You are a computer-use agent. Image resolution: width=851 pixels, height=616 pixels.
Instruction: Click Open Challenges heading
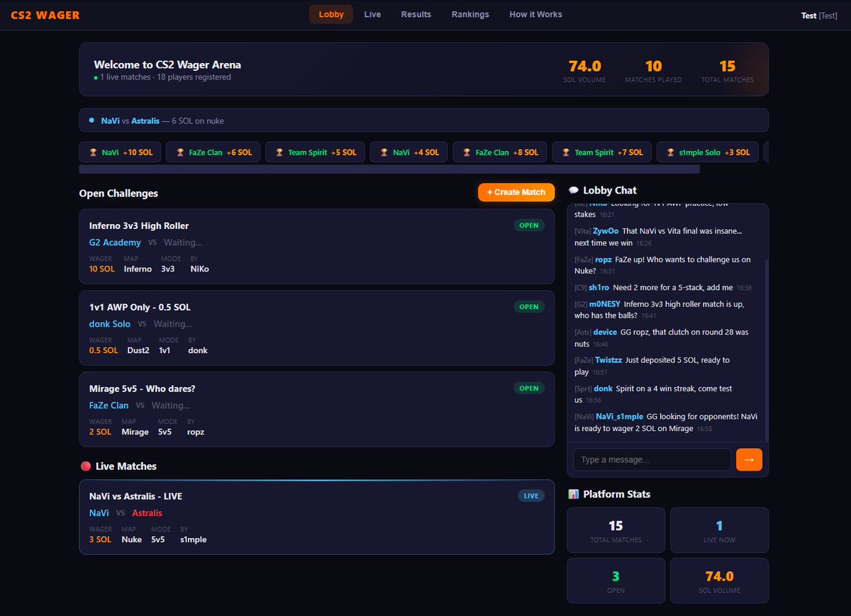(x=118, y=194)
